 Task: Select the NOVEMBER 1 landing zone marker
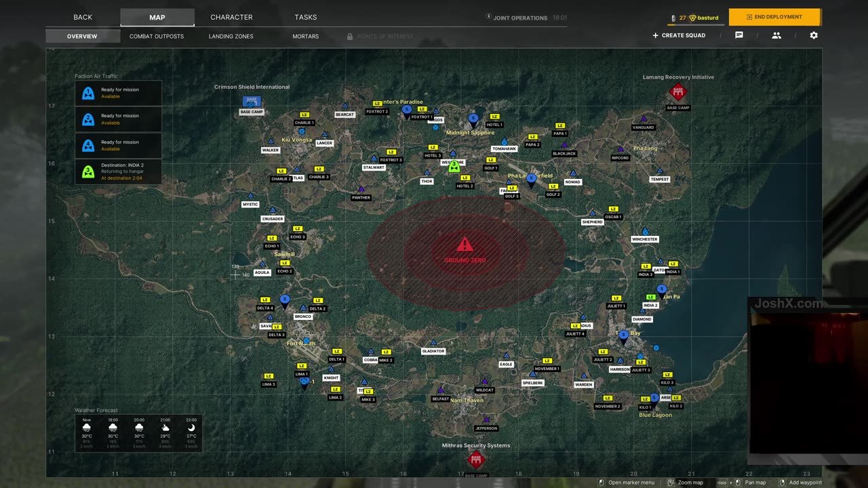[547, 361]
